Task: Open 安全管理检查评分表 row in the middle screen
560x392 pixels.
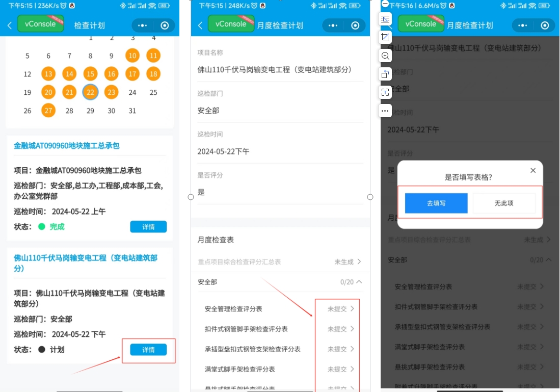Action: [x=279, y=308]
